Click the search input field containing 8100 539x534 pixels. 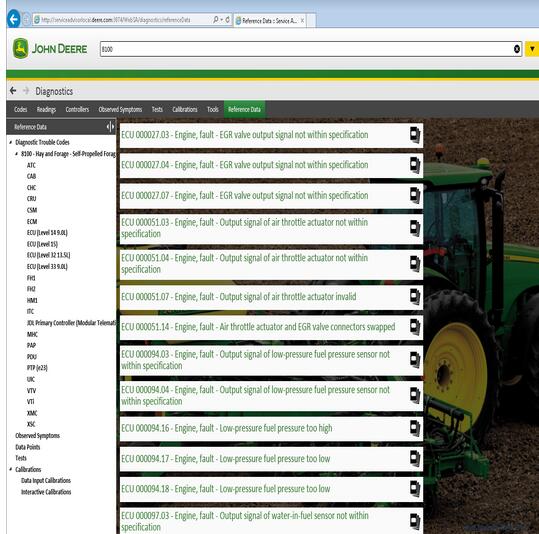(306, 49)
